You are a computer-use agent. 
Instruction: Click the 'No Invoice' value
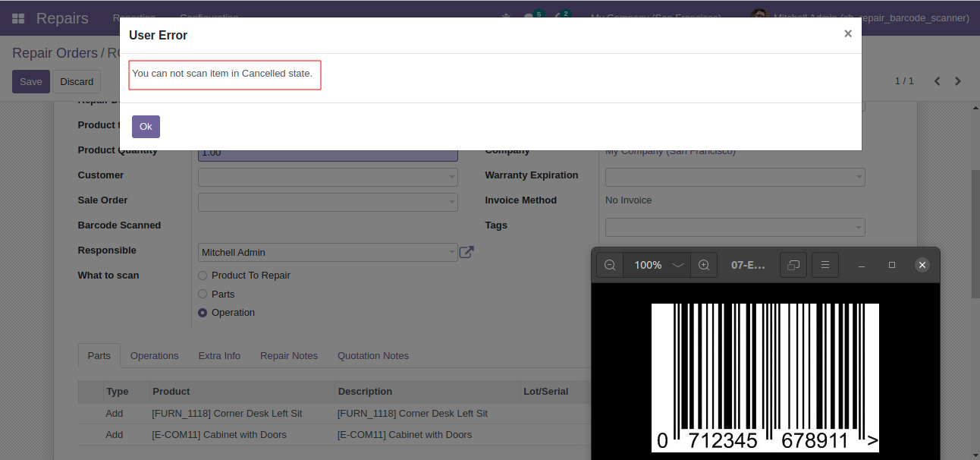629,200
